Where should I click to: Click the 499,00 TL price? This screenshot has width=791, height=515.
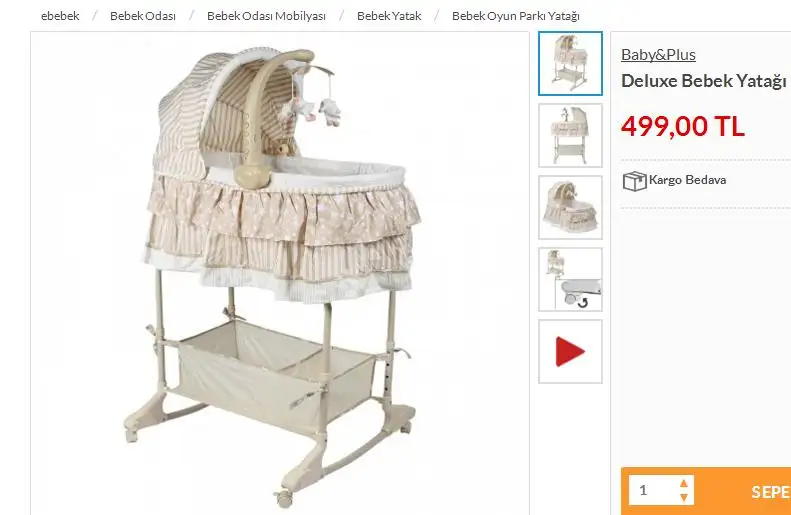click(683, 126)
